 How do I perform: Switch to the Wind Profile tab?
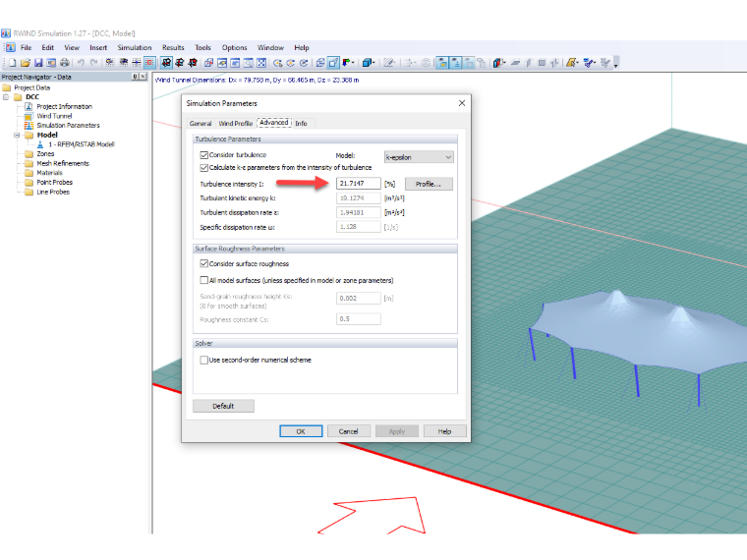(x=235, y=124)
